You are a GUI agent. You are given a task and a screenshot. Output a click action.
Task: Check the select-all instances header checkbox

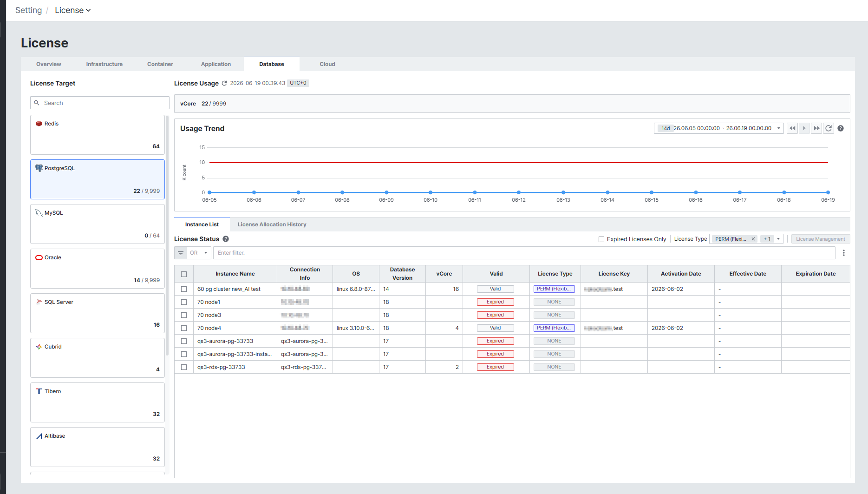[x=184, y=274]
